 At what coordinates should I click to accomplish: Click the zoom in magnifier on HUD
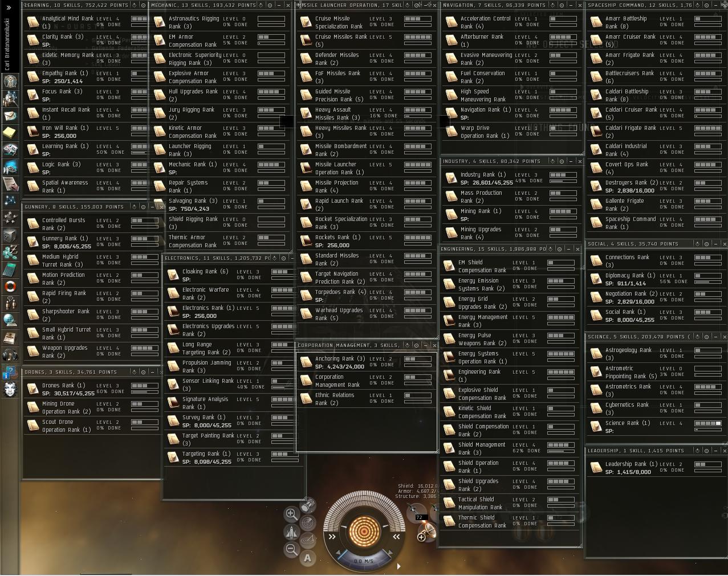click(x=292, y=514)
